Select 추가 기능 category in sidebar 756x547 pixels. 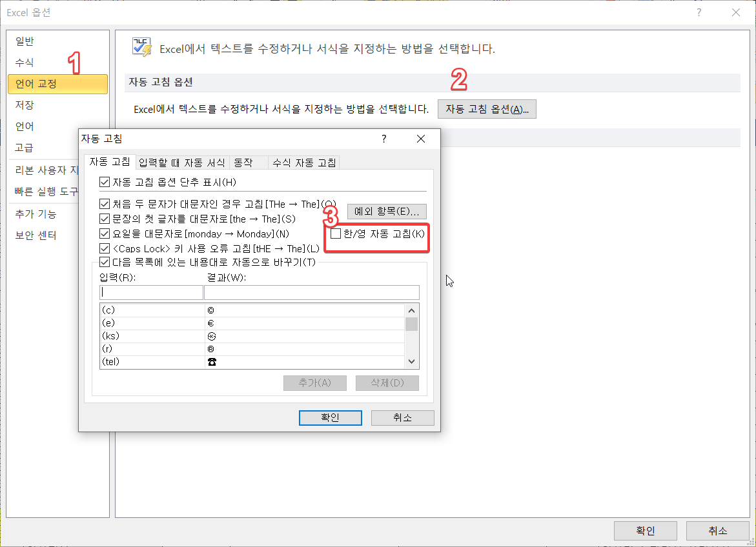click(x=43, y=214)
